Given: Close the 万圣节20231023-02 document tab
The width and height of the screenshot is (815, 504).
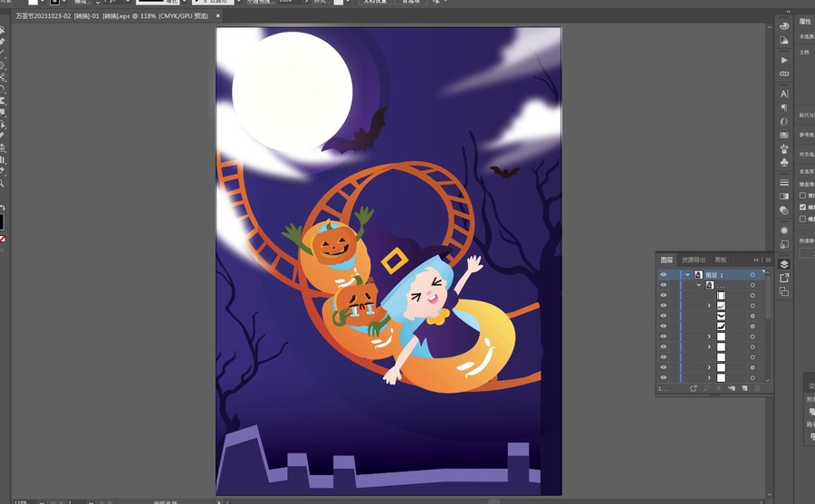Looking at the screenshot, I should pos(217,16).
